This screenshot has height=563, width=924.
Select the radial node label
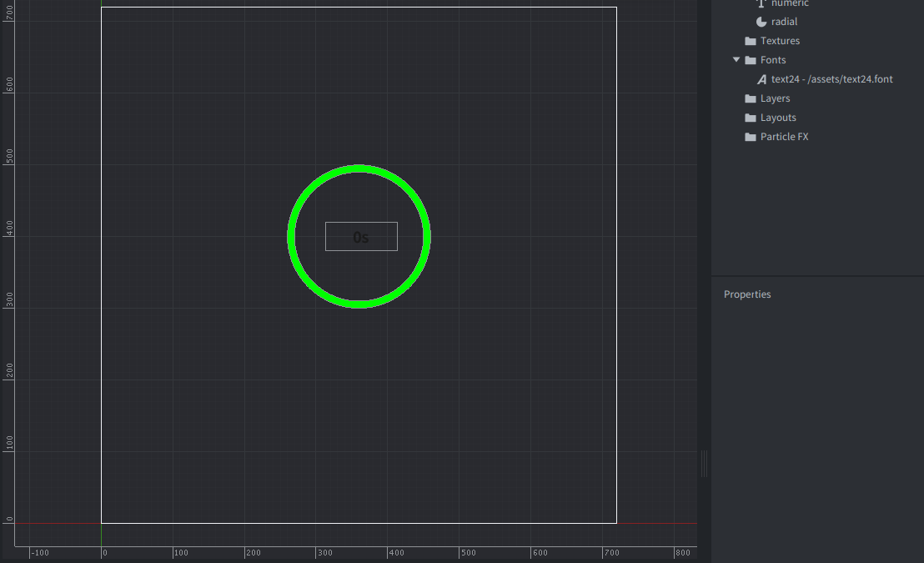tap(784, 22)
